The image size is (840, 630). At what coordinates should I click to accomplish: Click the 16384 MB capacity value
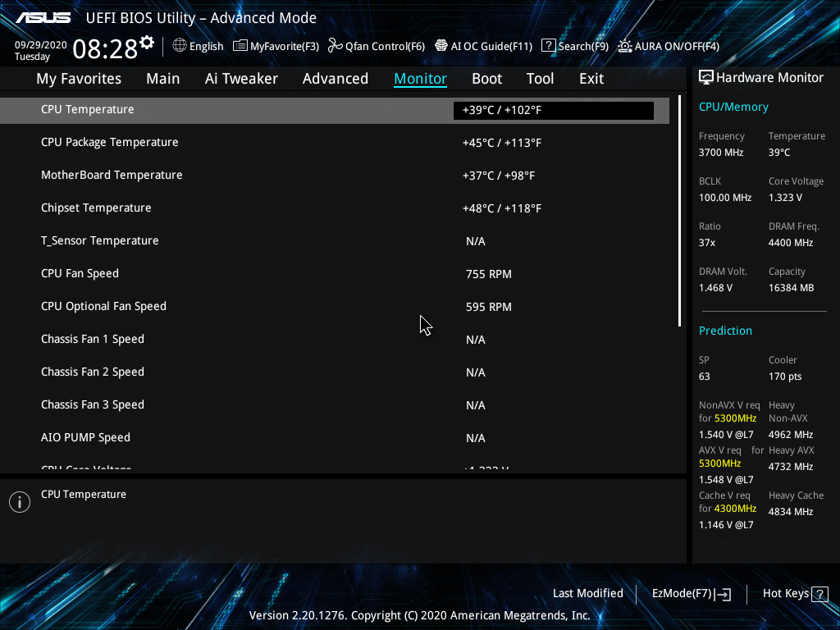[792, 288]
